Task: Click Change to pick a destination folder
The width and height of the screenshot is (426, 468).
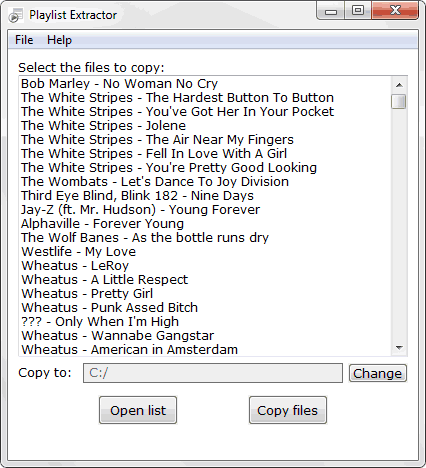Action: pyautogui.click(x=378, y=373)
